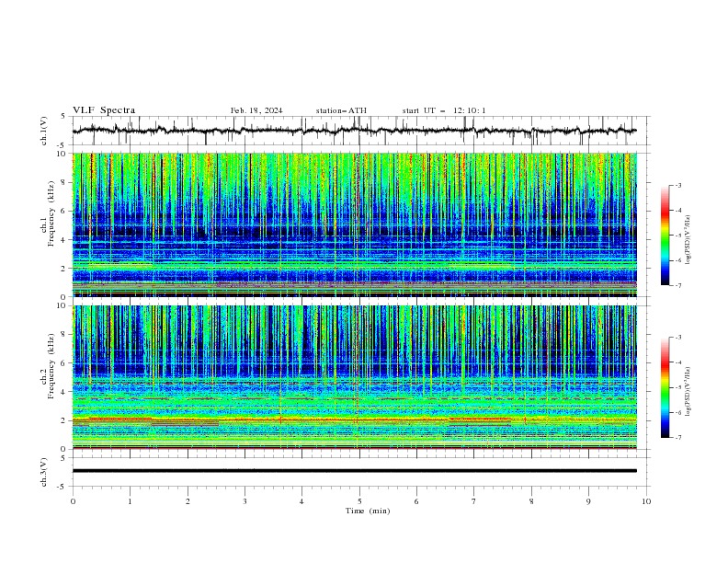Click time-axis tick label "7"
This screenshot has width=728, height=563.
(x=474, y=501)
